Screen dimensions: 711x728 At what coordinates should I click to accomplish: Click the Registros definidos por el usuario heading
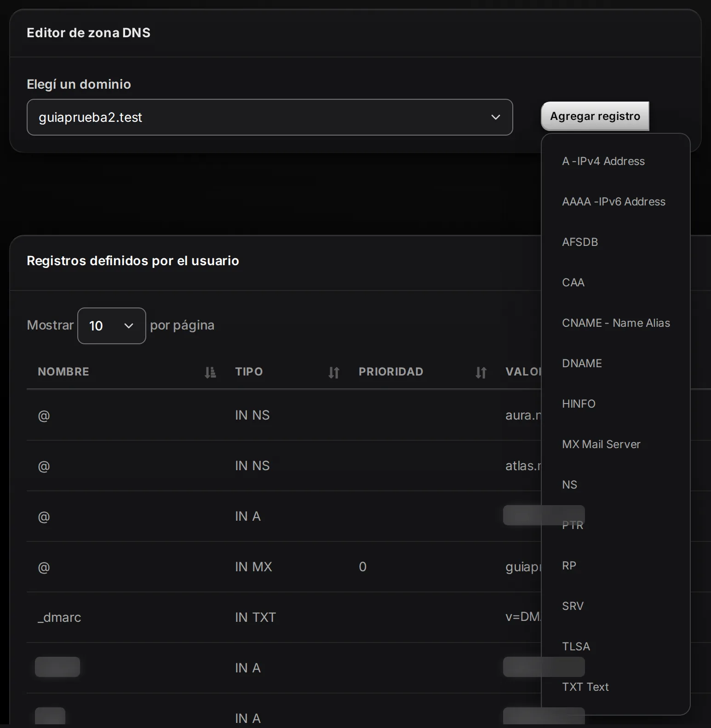click(x=133, y=261)
